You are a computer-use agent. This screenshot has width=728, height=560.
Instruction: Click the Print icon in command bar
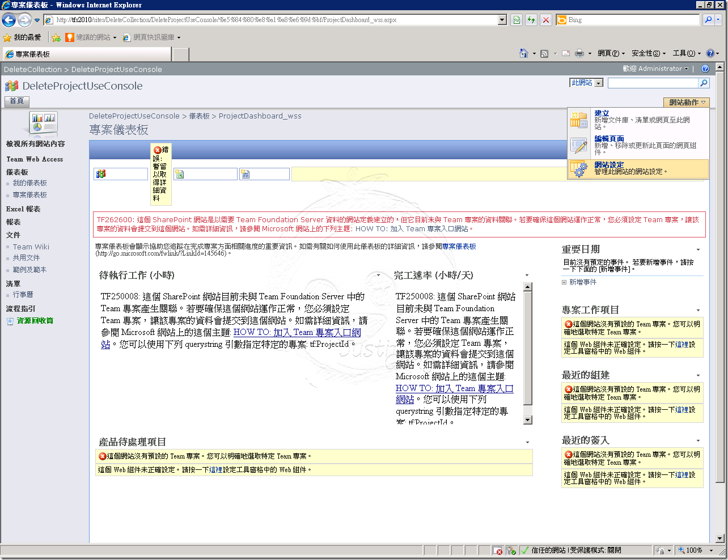[579, 53]
